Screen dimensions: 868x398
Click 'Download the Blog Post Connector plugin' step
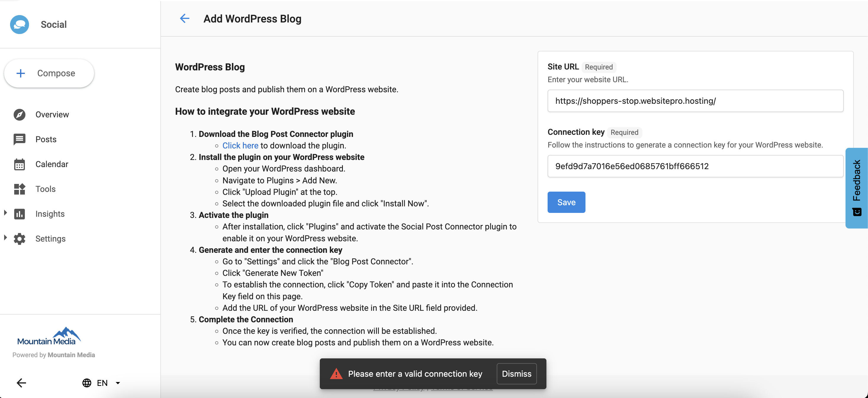[276, 134]
